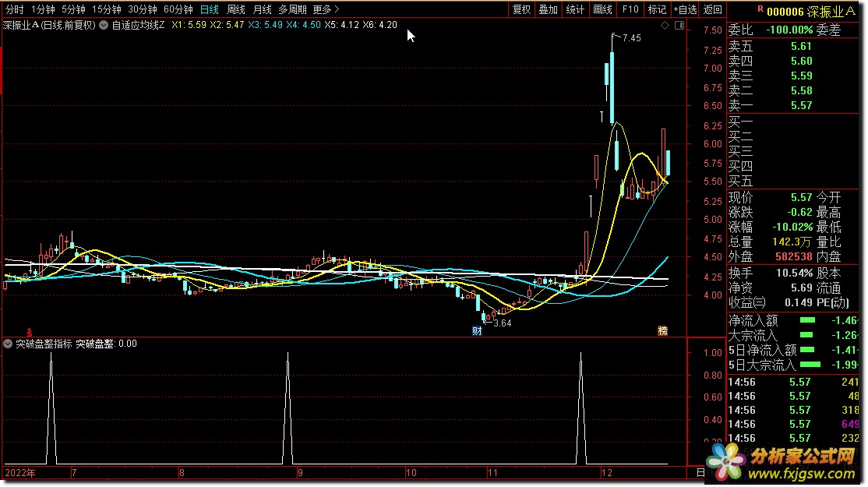Click the X1: 5.59 indicator value
The image size is (868, 487).
(x=189, y=25)
